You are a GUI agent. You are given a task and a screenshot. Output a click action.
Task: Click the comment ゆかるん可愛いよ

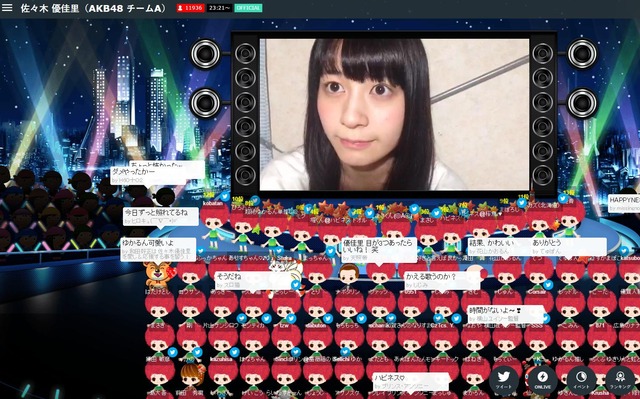pos(158,249)
